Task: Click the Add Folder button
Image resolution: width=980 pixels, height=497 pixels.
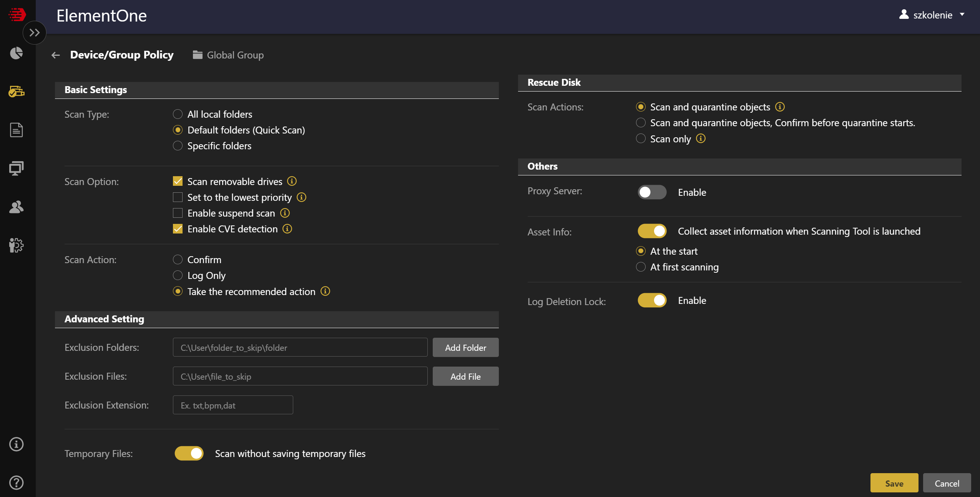Action: pyautogui.click(x=465, y=347)
